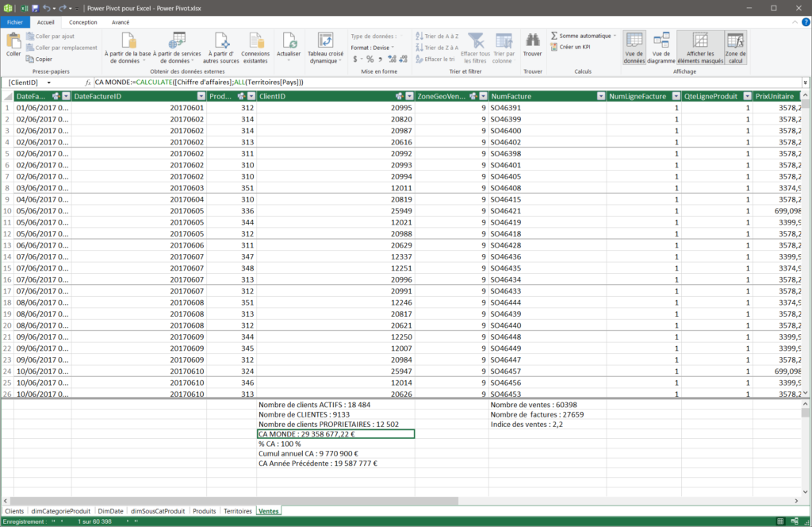Open the NumLigneFacture filter dropdown
The height and width of the screenshot is (527, 812).
tap(676, 96)
